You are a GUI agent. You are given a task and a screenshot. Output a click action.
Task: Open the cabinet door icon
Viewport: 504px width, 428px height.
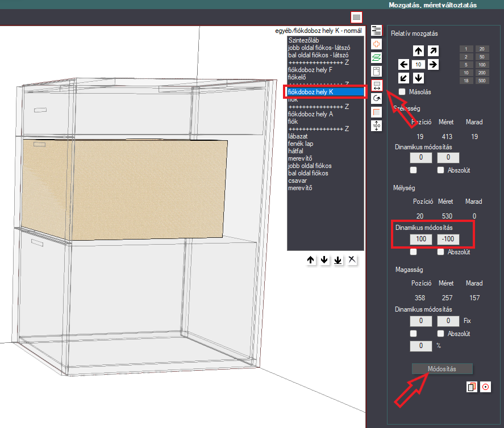376,72
